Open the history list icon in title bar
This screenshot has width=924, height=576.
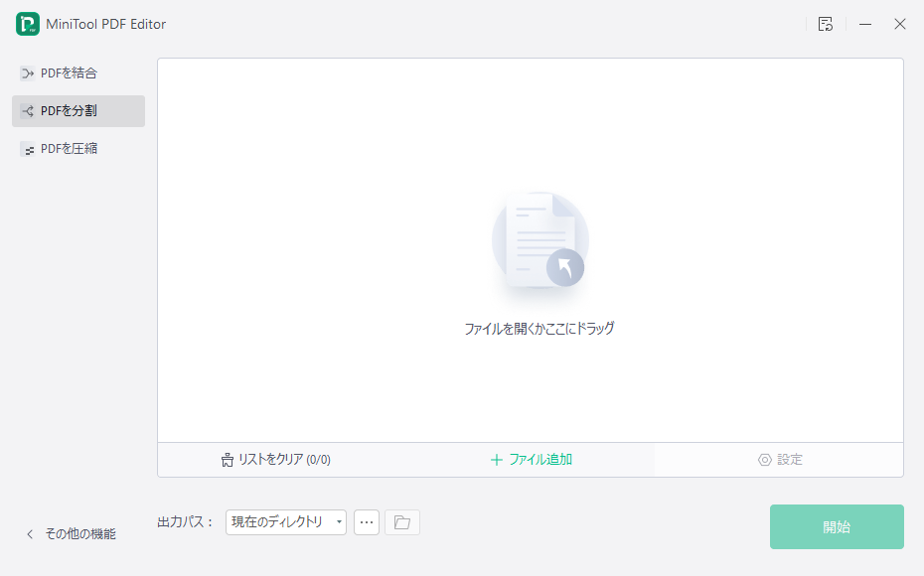[826, 24]
